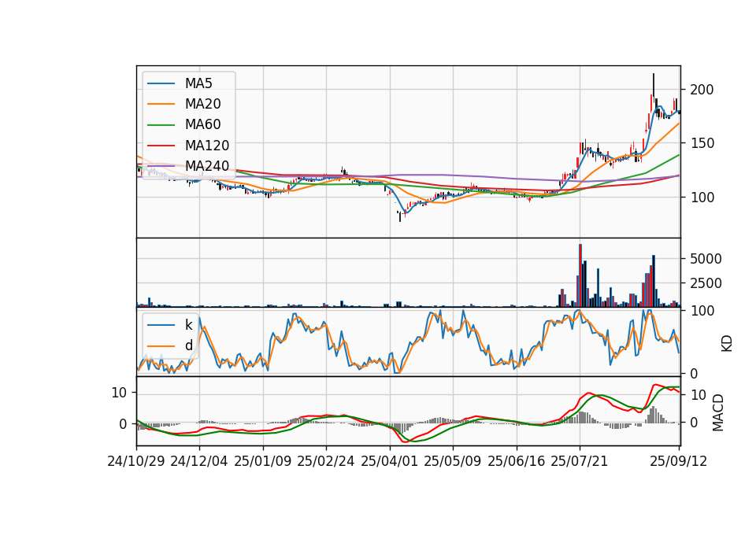Click the MACD axis title
This screenshot has height=543, width=756.
click(718, 413)
